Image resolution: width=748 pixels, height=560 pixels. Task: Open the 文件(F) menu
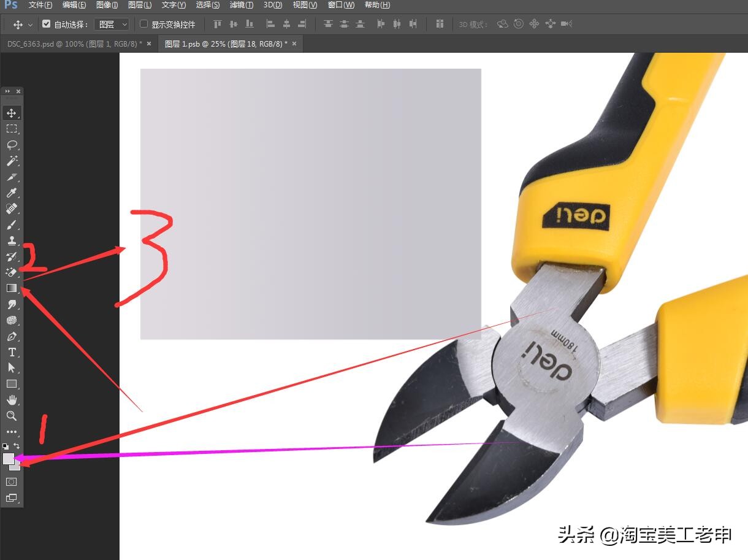pos(40,5)
